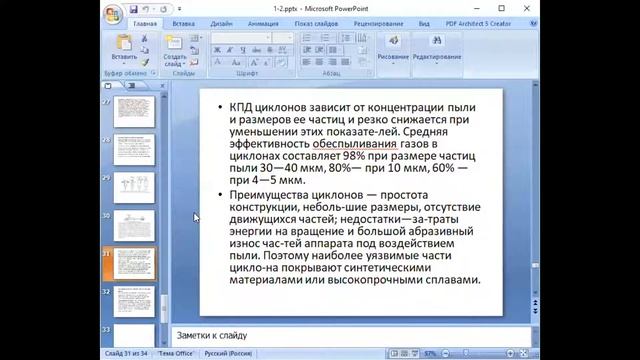The height and width of the screenshot is (360, 640).
Task: Change case with the Aa button
Action: (236, 62)
